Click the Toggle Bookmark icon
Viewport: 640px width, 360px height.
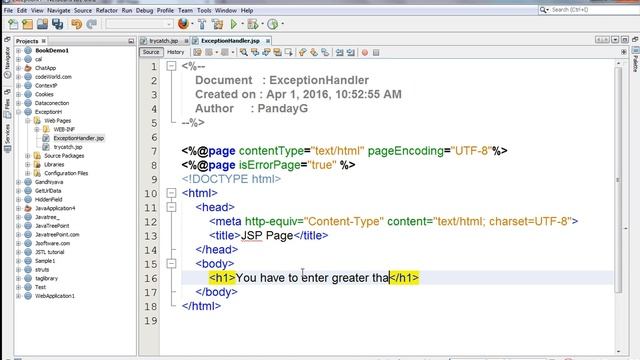(x=325, y=52)
